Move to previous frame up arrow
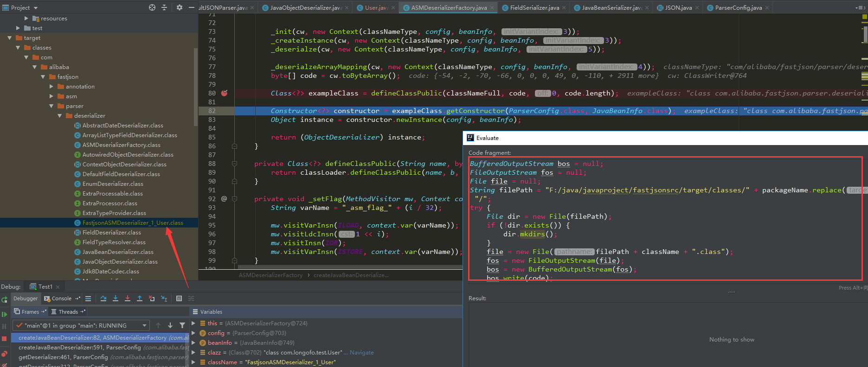 (158, 325)
